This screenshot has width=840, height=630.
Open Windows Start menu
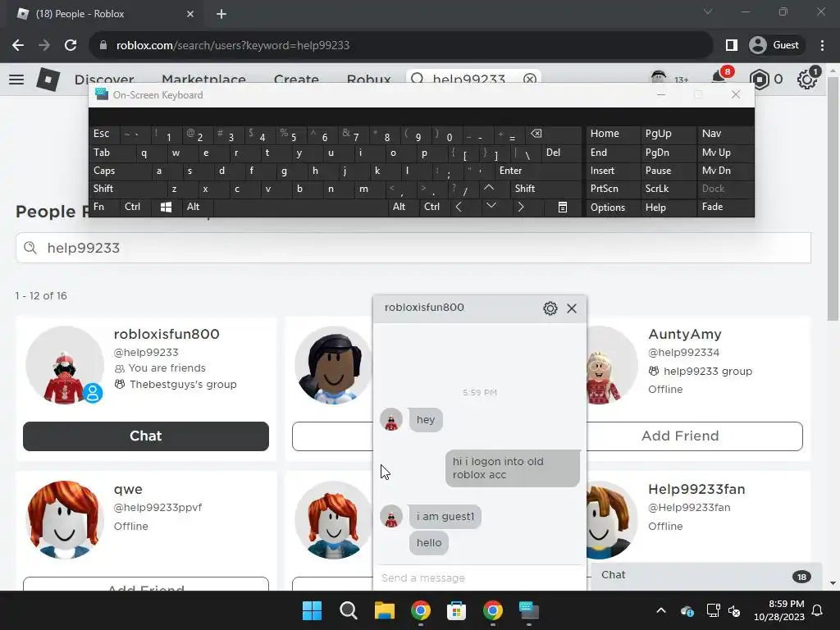coord(312,610)
